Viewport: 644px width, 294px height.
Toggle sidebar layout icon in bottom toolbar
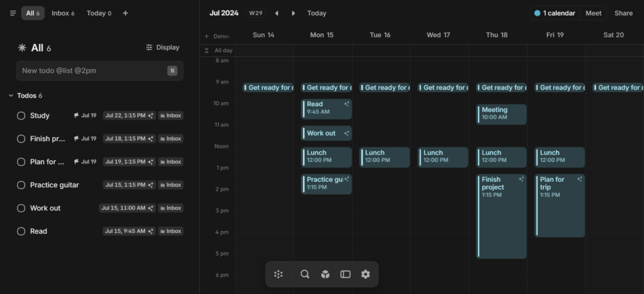345,274
